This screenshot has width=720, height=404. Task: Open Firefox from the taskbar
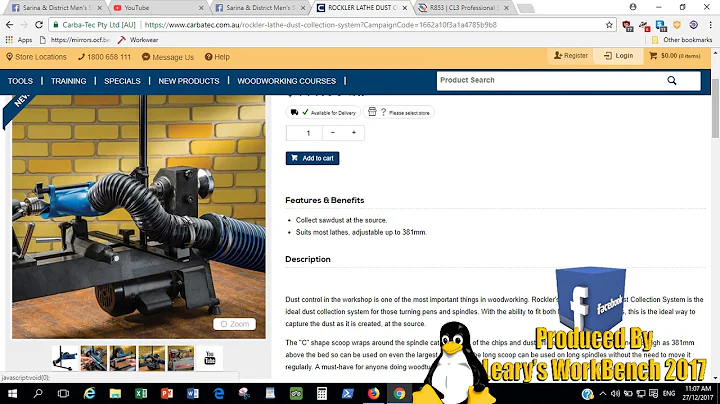click(373, 393)
